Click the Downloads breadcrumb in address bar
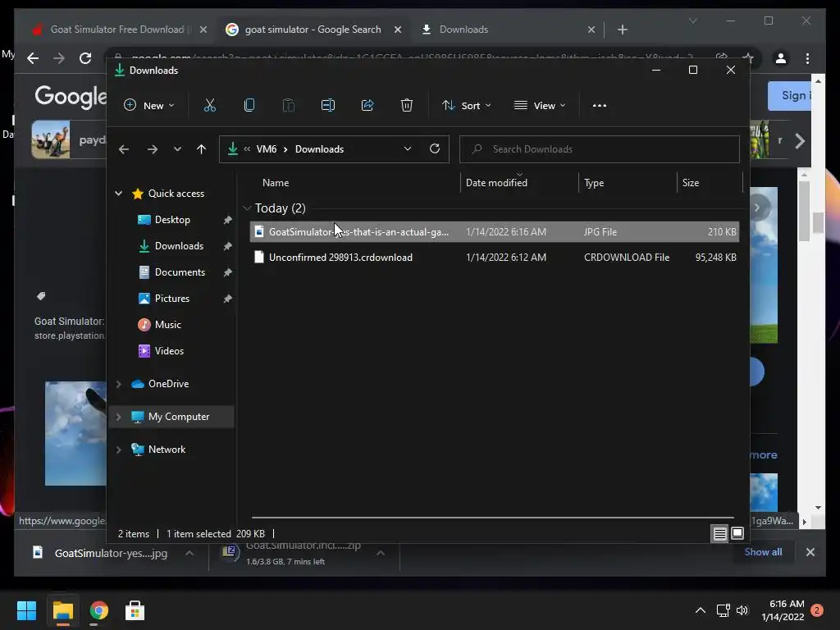Viewport: 840px width, 630px height. pos(319,149)
